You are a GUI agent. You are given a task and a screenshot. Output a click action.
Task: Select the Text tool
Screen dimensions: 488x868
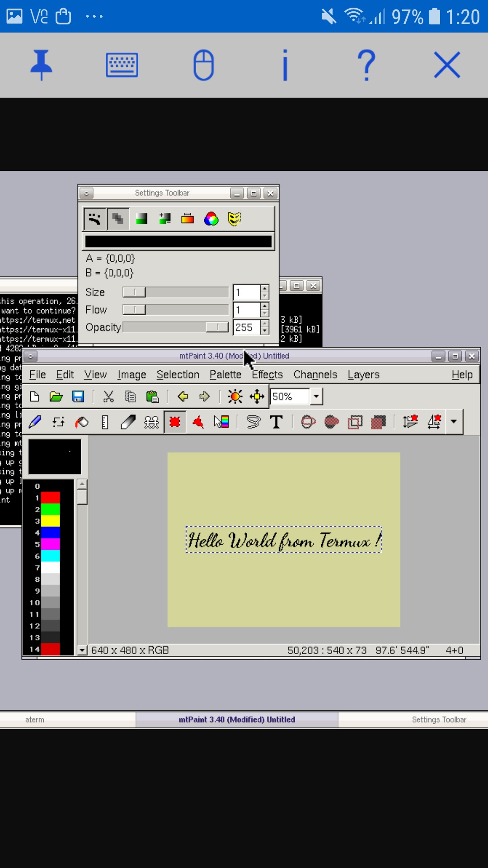pos(276,422)
